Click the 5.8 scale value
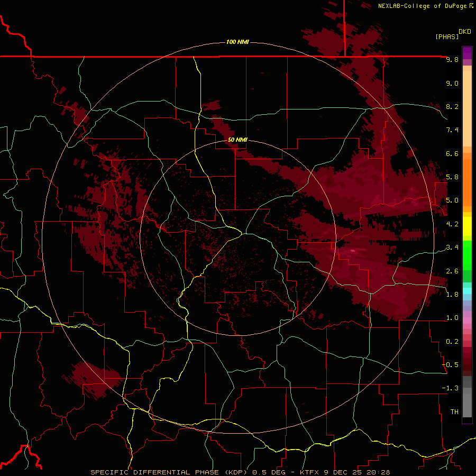476x476 pixels. pos(452,177)
